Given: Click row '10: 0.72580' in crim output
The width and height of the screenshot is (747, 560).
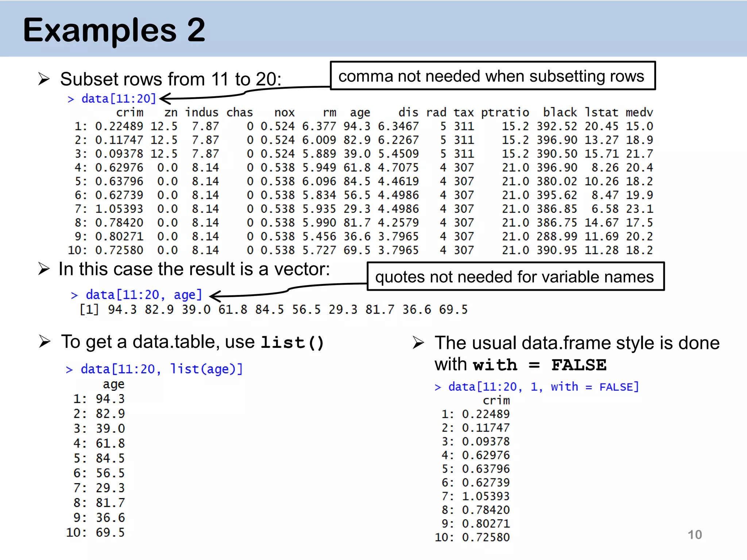Looking at the screenshot, I should [x=472, y=537].
